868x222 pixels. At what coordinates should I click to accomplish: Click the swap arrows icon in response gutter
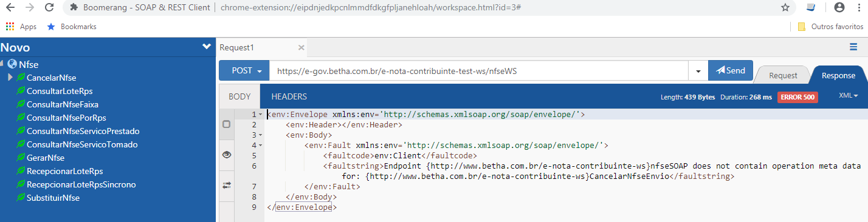pos(227,185)
